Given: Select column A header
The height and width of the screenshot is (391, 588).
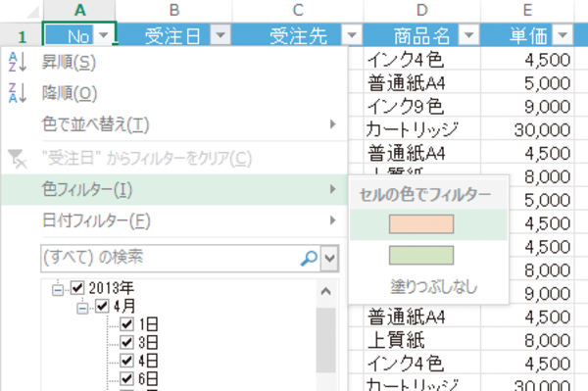Looking at the screenshot, I should pos(79,11).
